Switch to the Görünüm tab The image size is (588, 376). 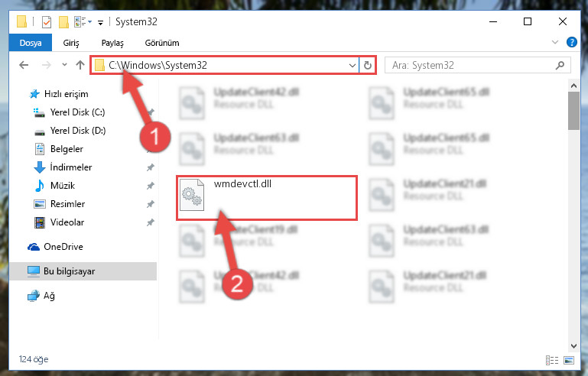162,43
